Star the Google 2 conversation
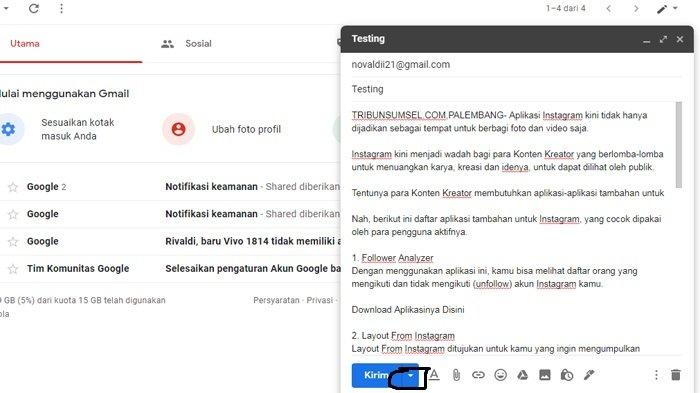 pos(13,187)
